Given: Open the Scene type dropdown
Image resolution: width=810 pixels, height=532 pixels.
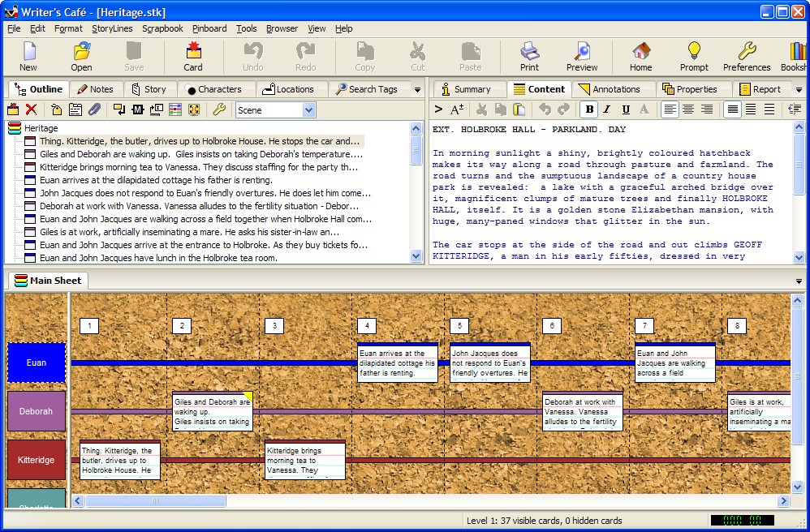Looking at the screenshot, I should [x=308, y=109].
